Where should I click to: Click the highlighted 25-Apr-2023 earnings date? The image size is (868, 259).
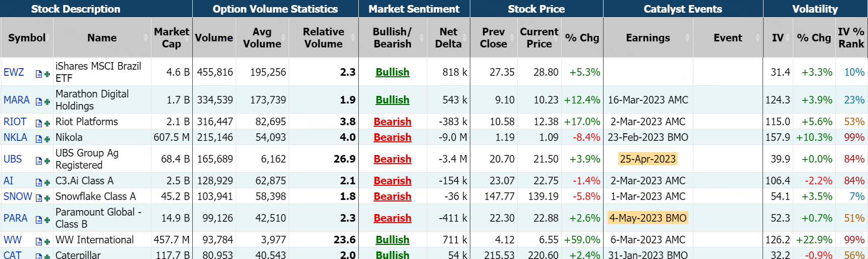click(x=647, y=159)
